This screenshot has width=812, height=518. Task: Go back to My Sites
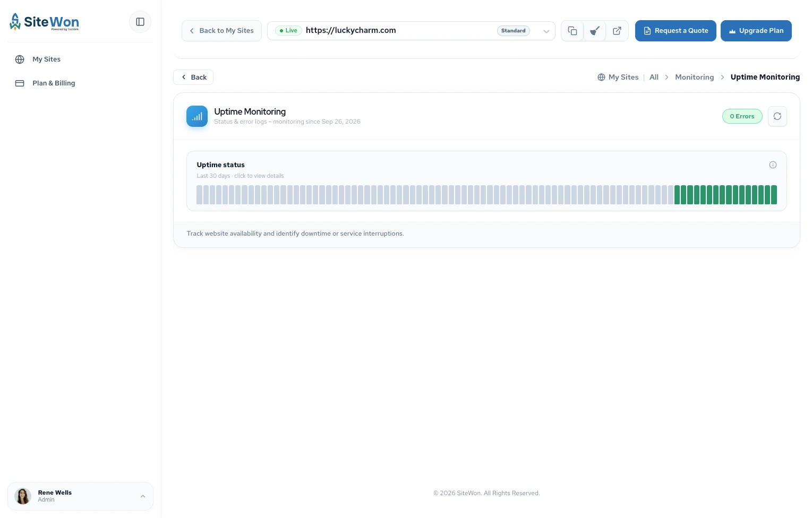[221, 31]
